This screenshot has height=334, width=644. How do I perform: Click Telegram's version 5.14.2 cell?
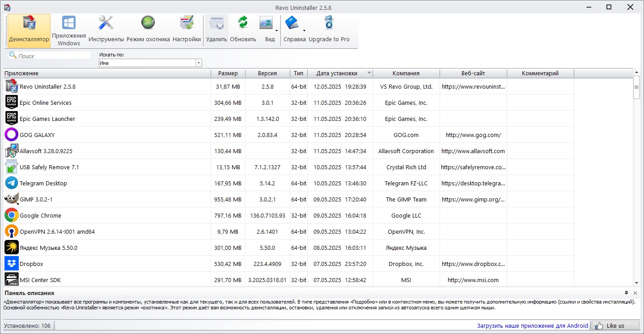click(267, 183)
